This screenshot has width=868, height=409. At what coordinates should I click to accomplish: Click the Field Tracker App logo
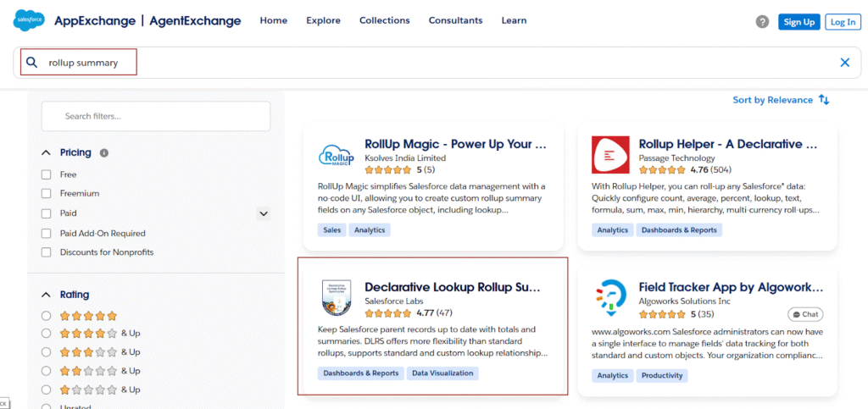click(x=610, y=298)
